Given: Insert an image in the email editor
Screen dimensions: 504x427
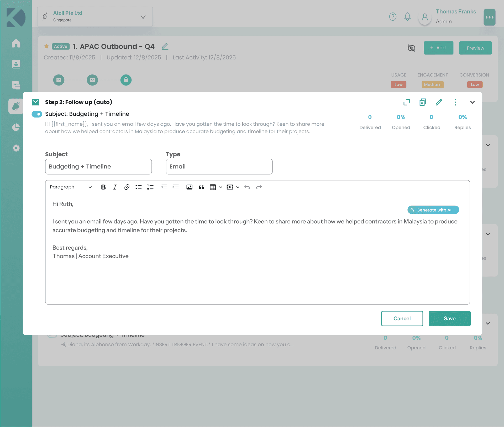Looking at the screenshot, I should pyautogui.click(x=189, y=187).
